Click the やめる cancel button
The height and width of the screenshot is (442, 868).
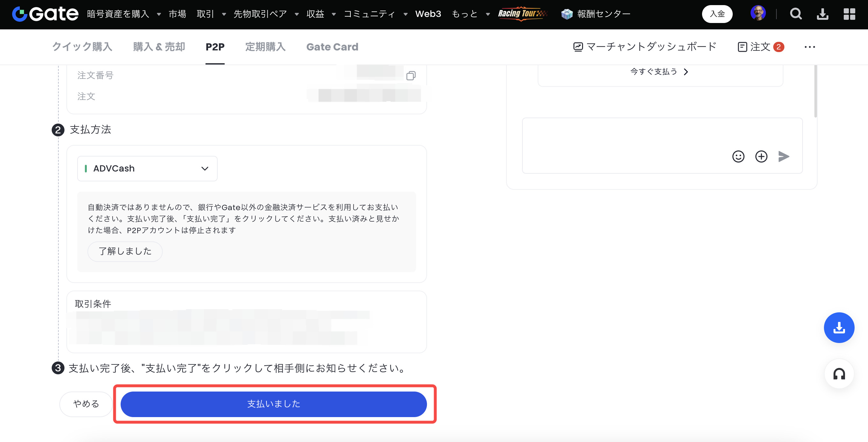click(86, 404)
